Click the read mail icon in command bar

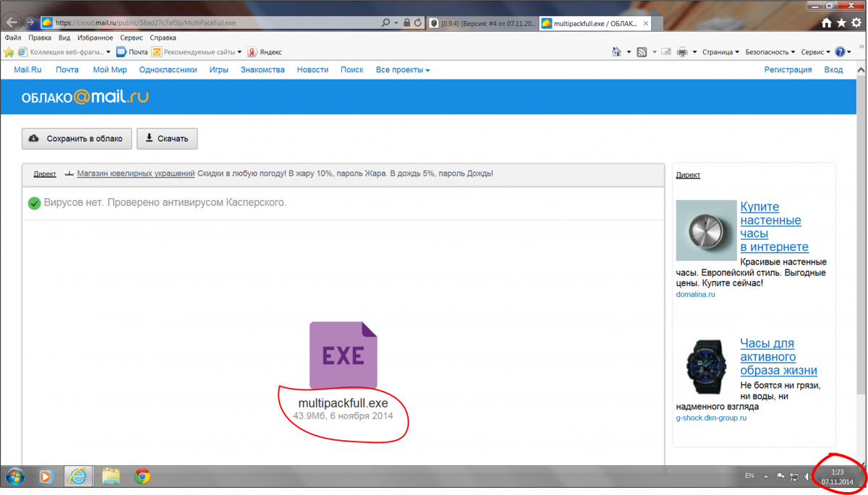tap(666, 52)
